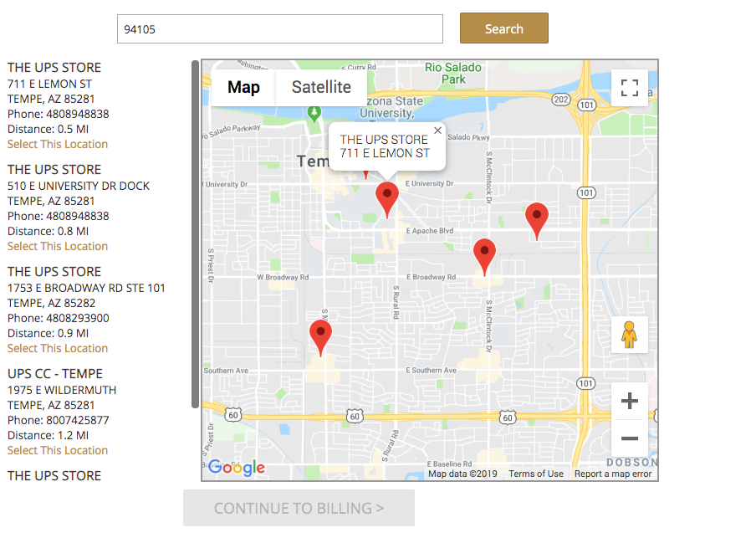The width and height of the screenshot is (756, 543).
Task: Zoom in on the map
Action: [629, 401]
